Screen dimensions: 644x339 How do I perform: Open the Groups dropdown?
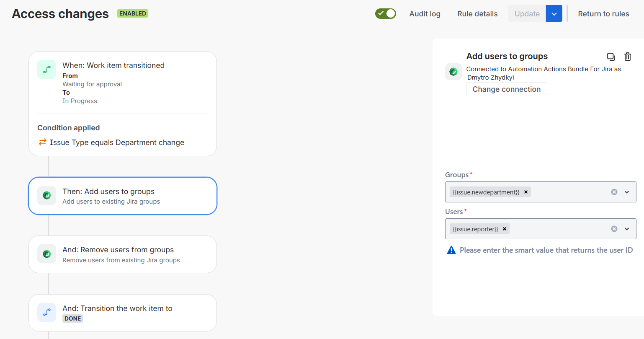627,191
